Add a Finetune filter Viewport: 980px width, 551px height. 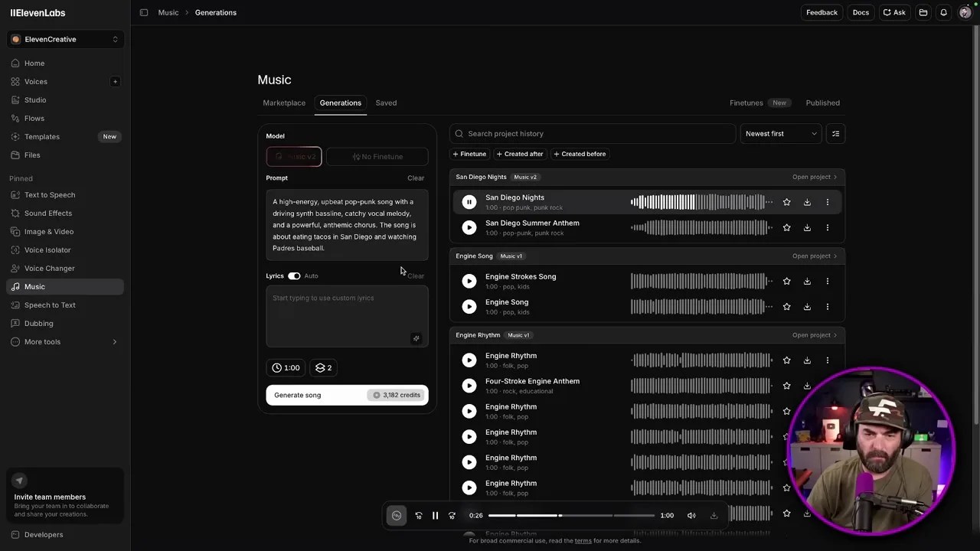click(x=470, y=154)
